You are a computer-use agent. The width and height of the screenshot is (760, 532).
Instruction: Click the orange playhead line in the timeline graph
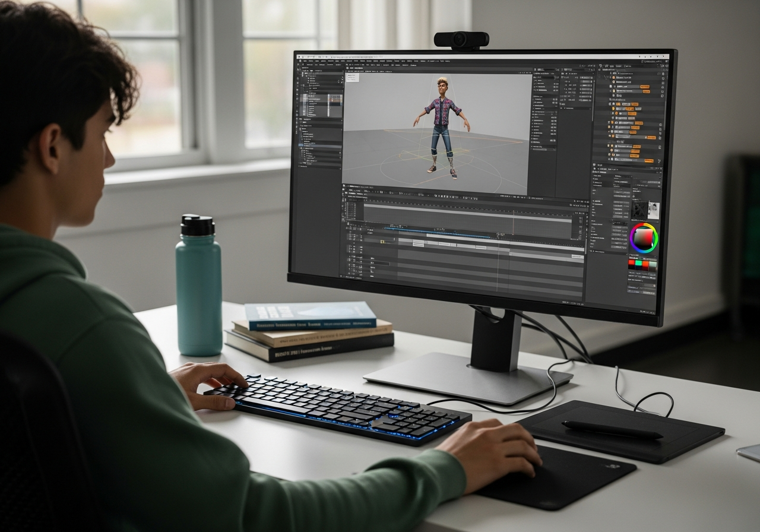tap(514, 223)
